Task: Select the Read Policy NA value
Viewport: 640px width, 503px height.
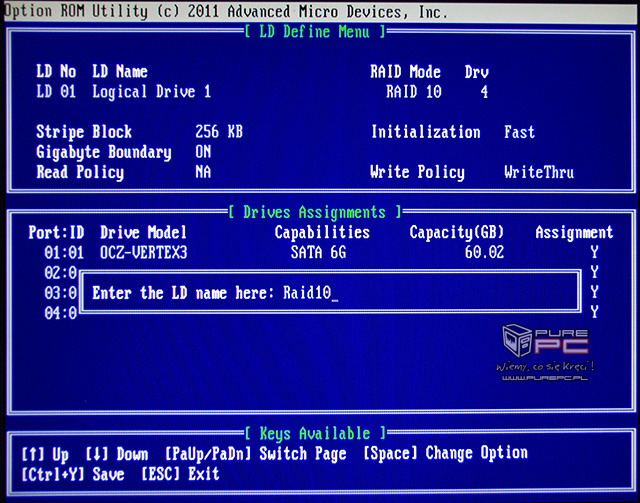Action: [x=203, y=172]
